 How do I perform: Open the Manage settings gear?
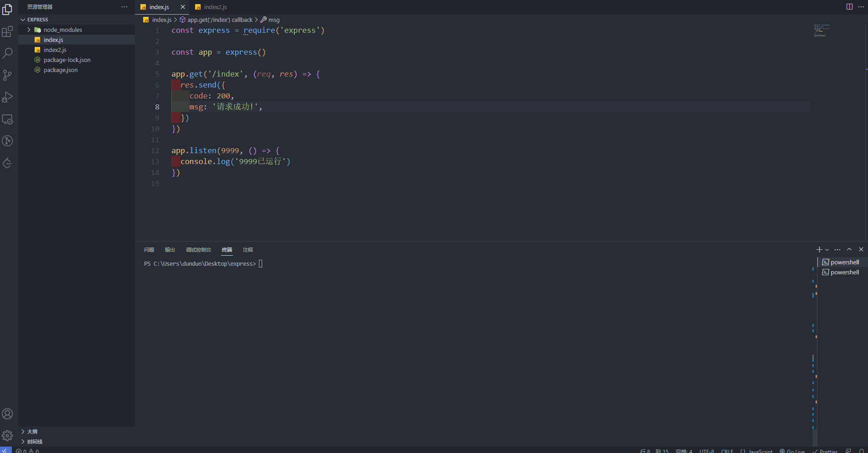point(7,436)
